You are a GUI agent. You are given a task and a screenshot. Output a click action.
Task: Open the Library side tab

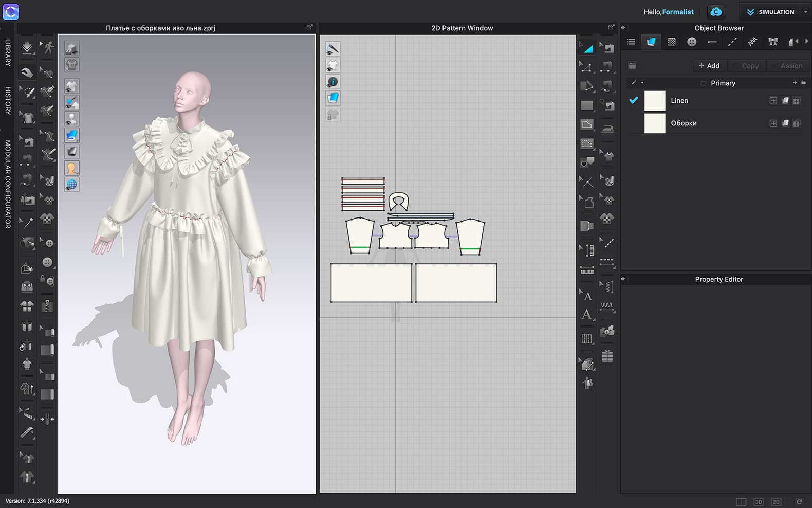click(8, 52)
